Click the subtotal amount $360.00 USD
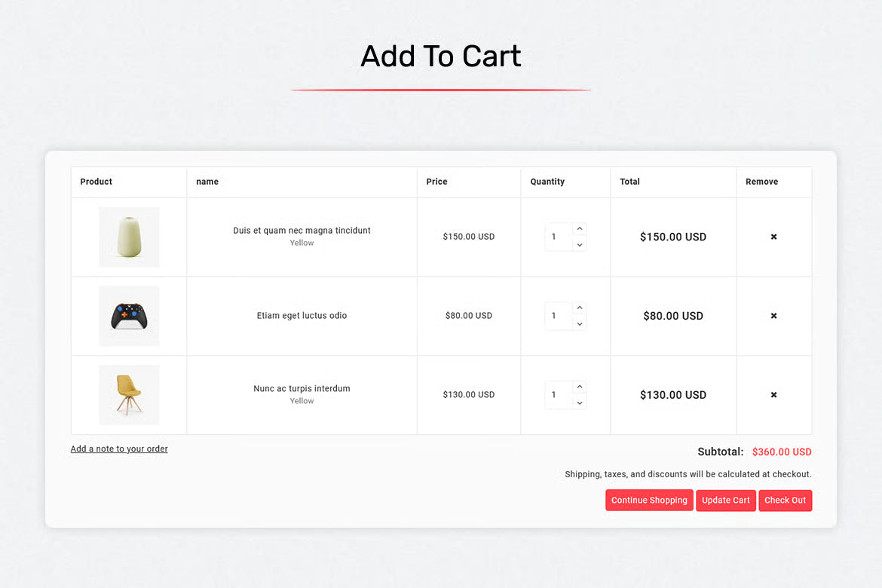Viewport: 882px width, 588px height. pos(782,452)
